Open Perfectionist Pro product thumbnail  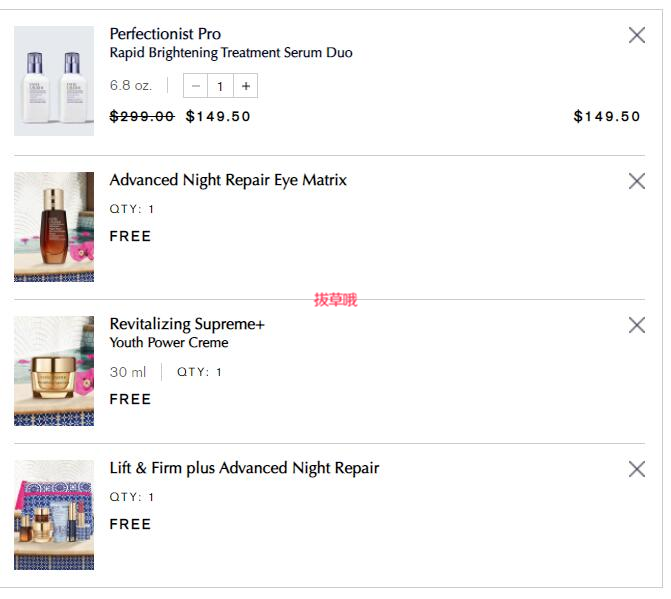pos(54,81)
